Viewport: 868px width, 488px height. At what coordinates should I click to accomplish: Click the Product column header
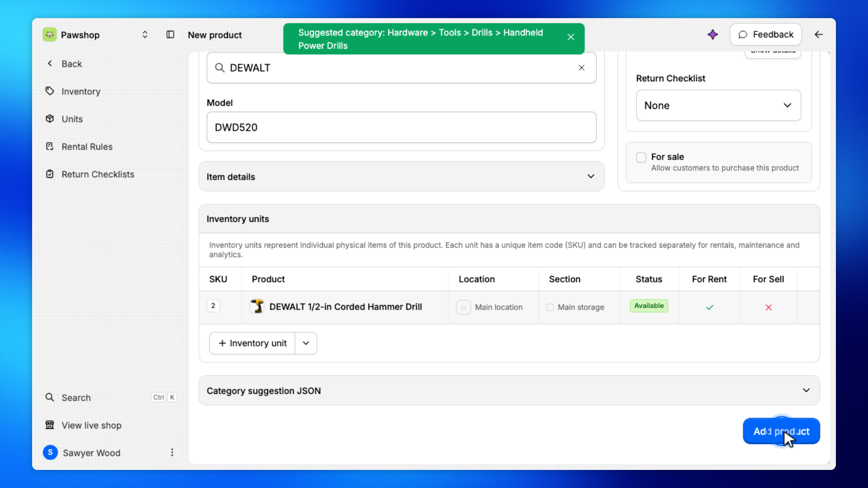269,279
